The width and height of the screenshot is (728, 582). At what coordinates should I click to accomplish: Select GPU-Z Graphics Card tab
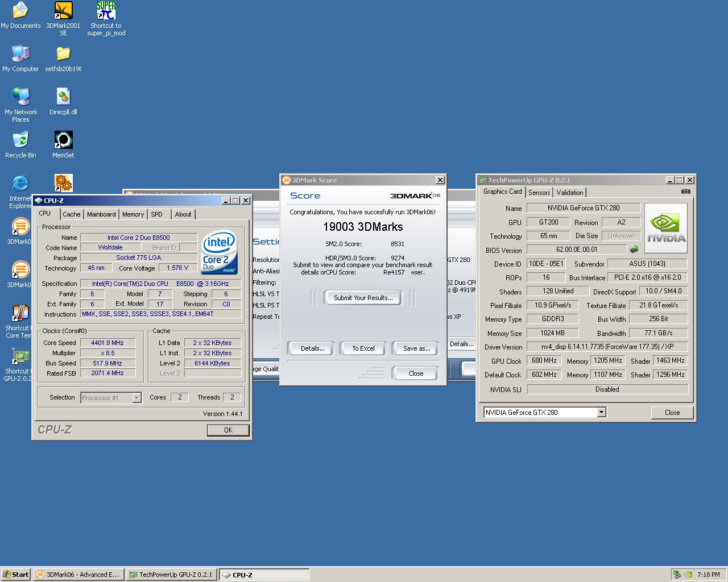(502, 192)
